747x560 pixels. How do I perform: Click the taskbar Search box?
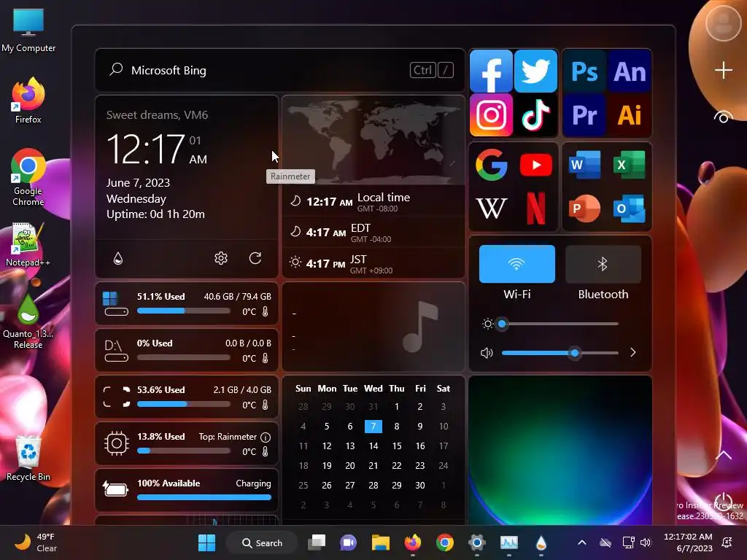tap(262, 542)
